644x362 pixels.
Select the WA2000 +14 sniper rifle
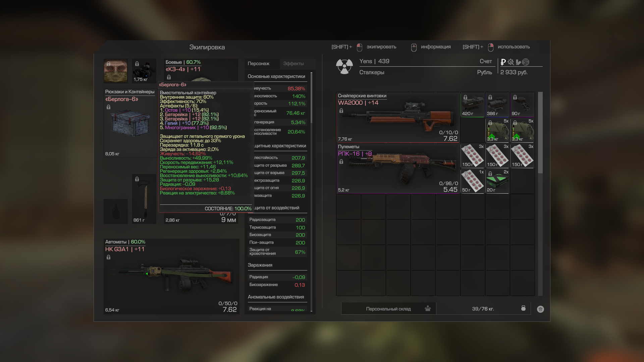(398, 117)
